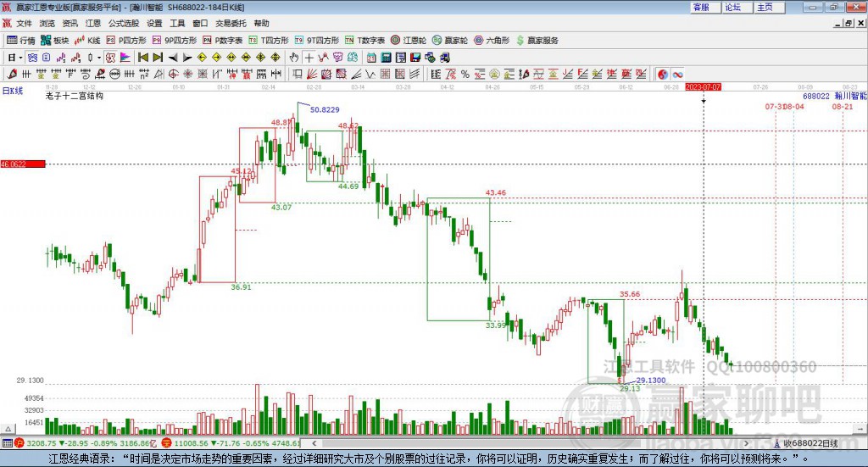Click the grid table icon in status bar
Viewport: 868px width, 467px height.
click(7, 443)
